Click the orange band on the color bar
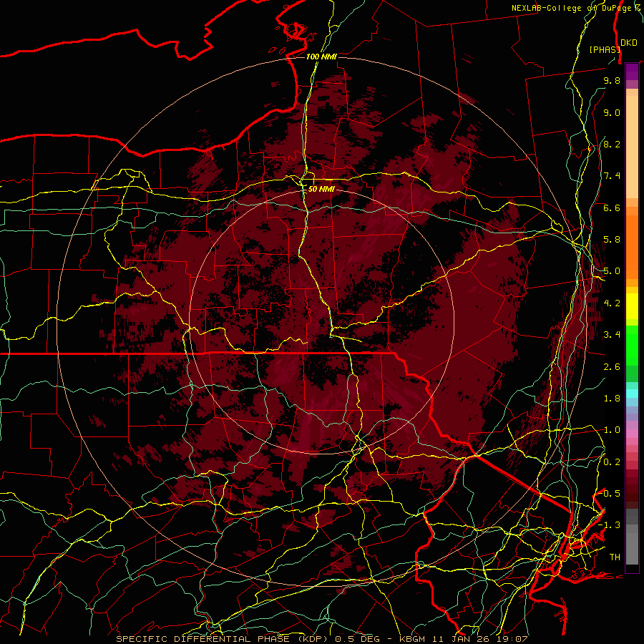This screenshot has width=644, height=644. (x=632, y=246)
